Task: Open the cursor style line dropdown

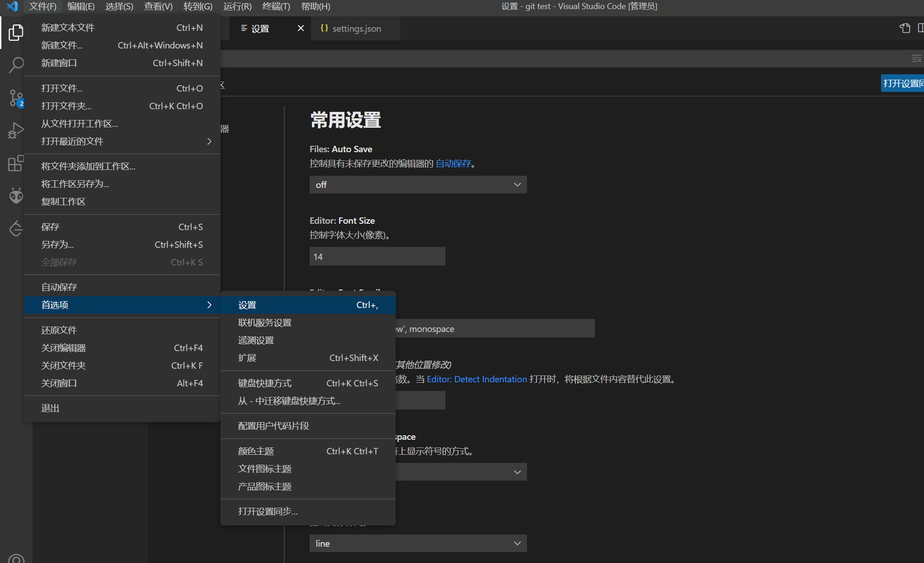Action: coord(418,544)
